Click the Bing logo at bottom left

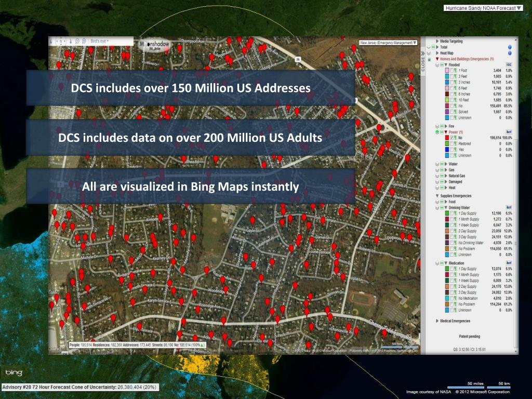pyautogui.click(x=14, y=373)
